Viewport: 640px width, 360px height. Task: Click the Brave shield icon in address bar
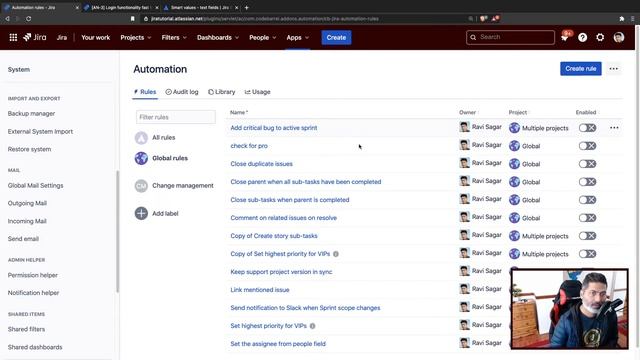[x=484, y=19]
